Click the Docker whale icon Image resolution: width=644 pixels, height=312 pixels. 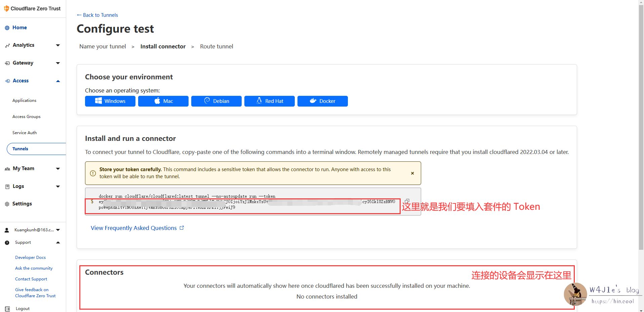tap(313, 101)
